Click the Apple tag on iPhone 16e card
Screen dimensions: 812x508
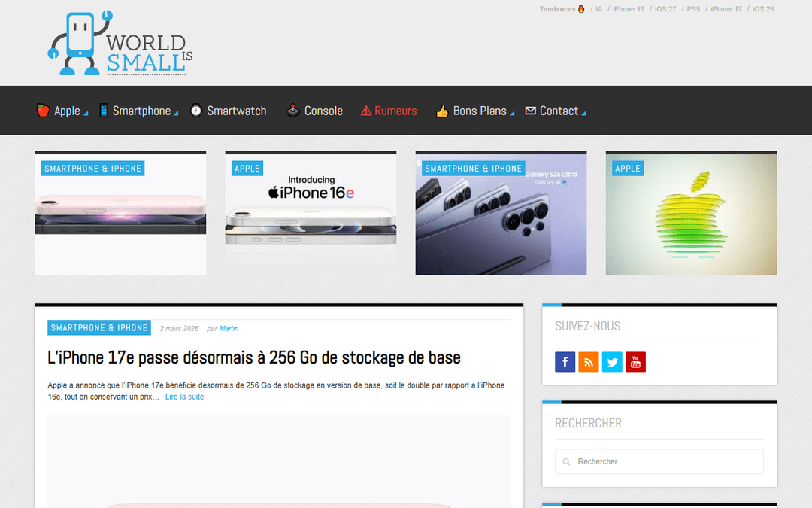(247, 169)
